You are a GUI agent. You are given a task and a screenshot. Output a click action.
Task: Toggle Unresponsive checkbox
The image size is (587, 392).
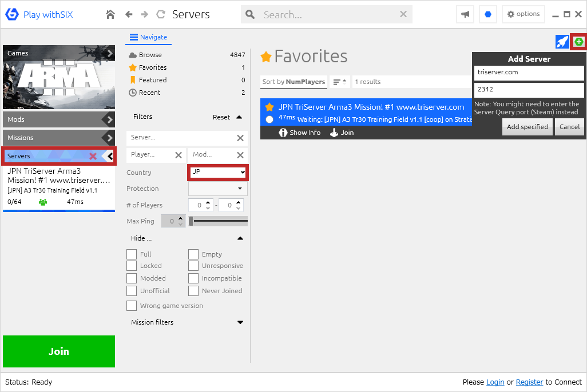click(x=193, y=266)
